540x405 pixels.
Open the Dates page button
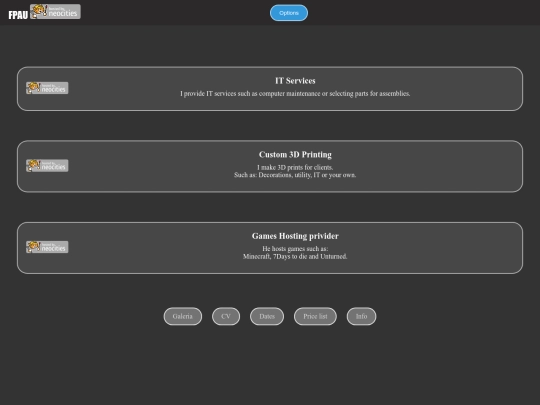click(267, 316)
